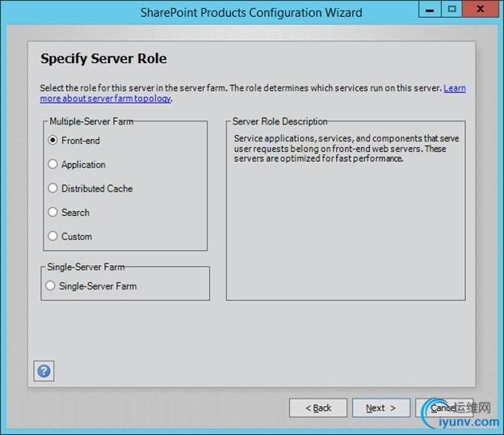Image resolution: width=504 pixels, height=435 pixels.
Task: Click the 'Single-Server Farm' group box title
Action: [x=86, y=267]
